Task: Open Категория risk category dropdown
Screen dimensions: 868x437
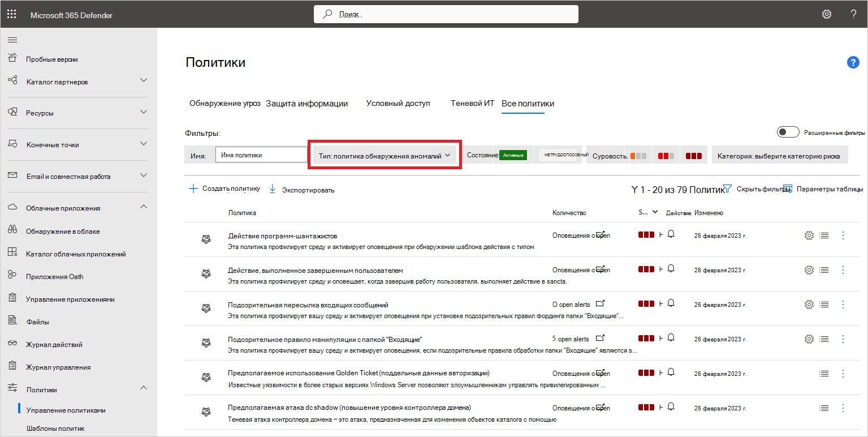Action: (780, 155)
